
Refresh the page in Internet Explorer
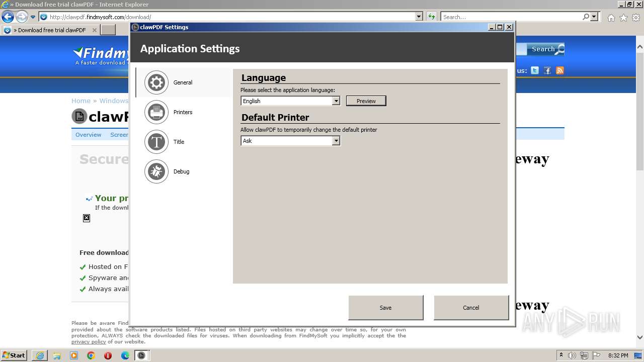(431, 17)
